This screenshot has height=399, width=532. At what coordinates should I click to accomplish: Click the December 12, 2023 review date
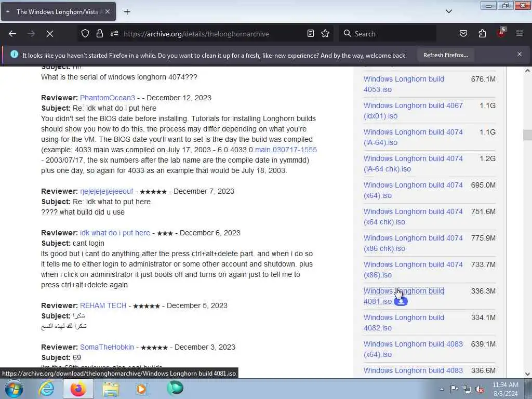coord(179,98)
